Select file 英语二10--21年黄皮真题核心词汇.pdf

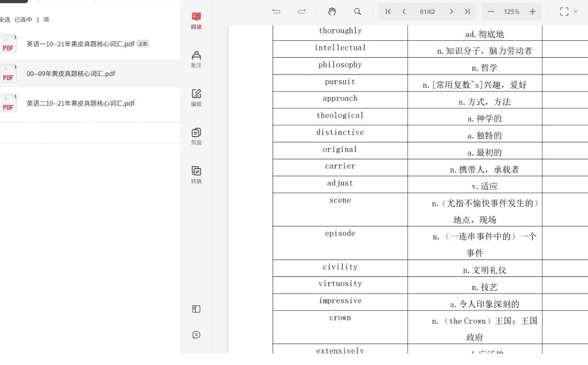pyautogui.click(x=80, y=103)
